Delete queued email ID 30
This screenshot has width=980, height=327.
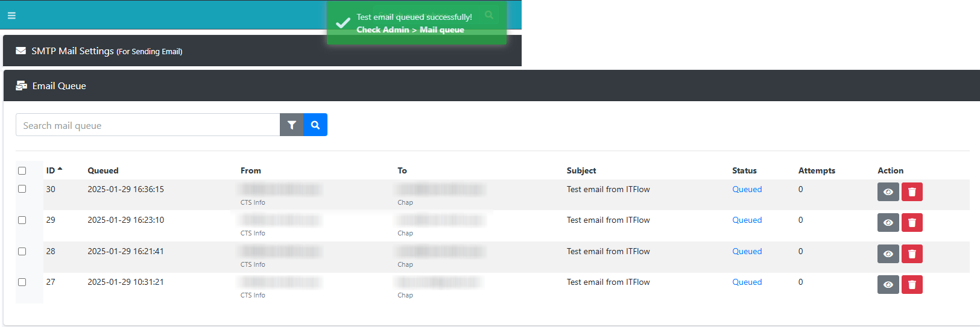(x=912, y=192)
